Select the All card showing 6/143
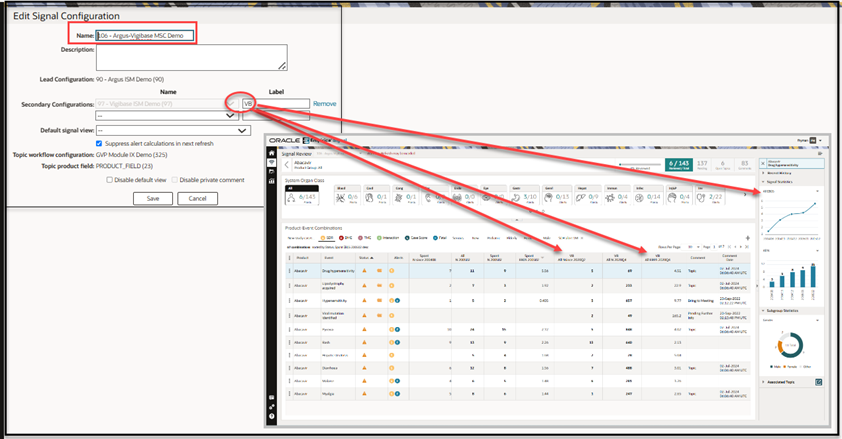This screenshot has height=439, width=842. (x=302, y=195)
